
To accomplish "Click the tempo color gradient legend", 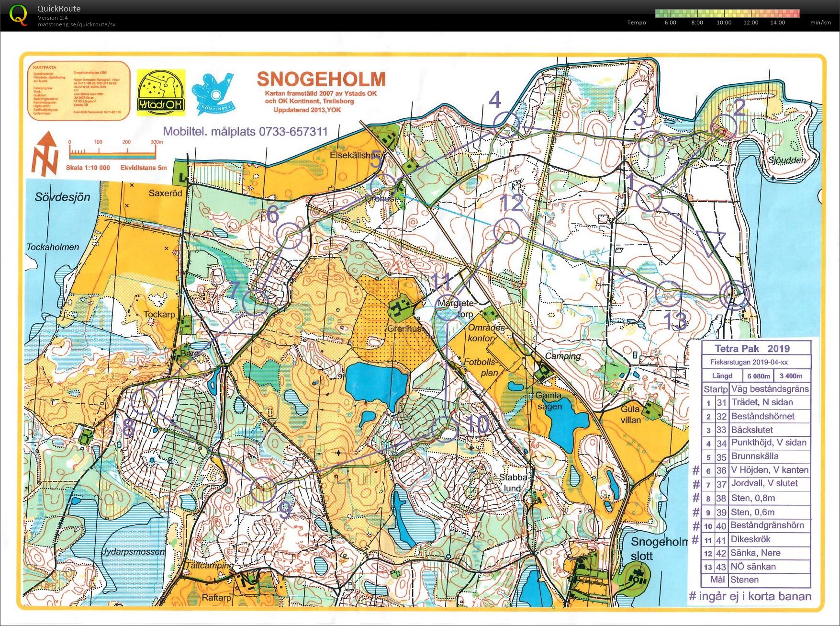I will tap(728, 13).
